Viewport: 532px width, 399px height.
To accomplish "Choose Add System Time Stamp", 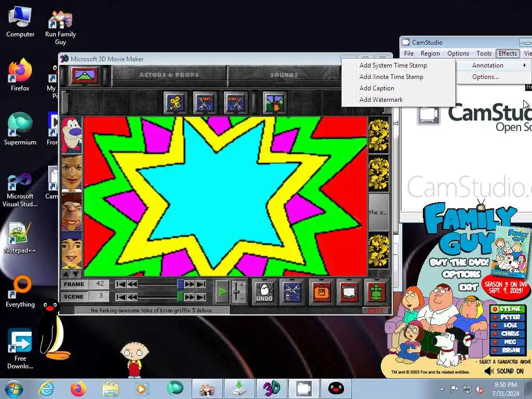I will pyautogui.click(x=398, y=65).
